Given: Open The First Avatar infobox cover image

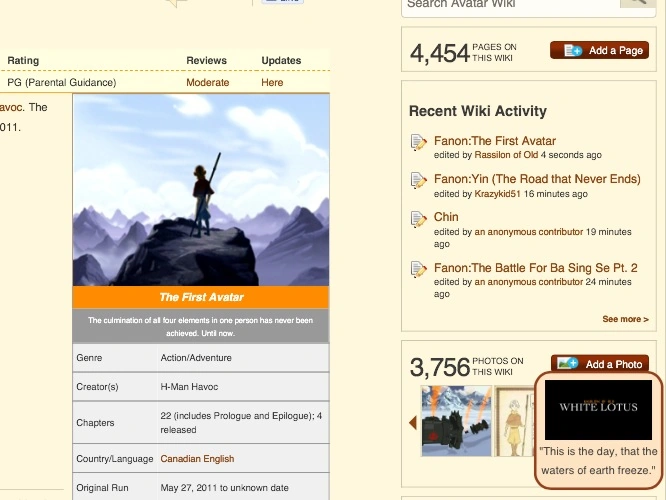Looking at the screenshot, I should pyautogui.click(x=201, y=190).
